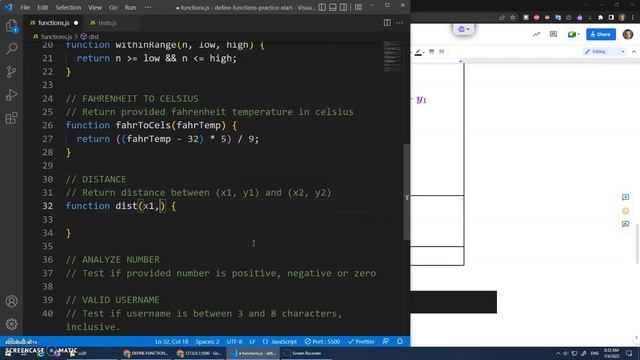
Task: Open the Edit menu
Action: (x=42, y=7)
